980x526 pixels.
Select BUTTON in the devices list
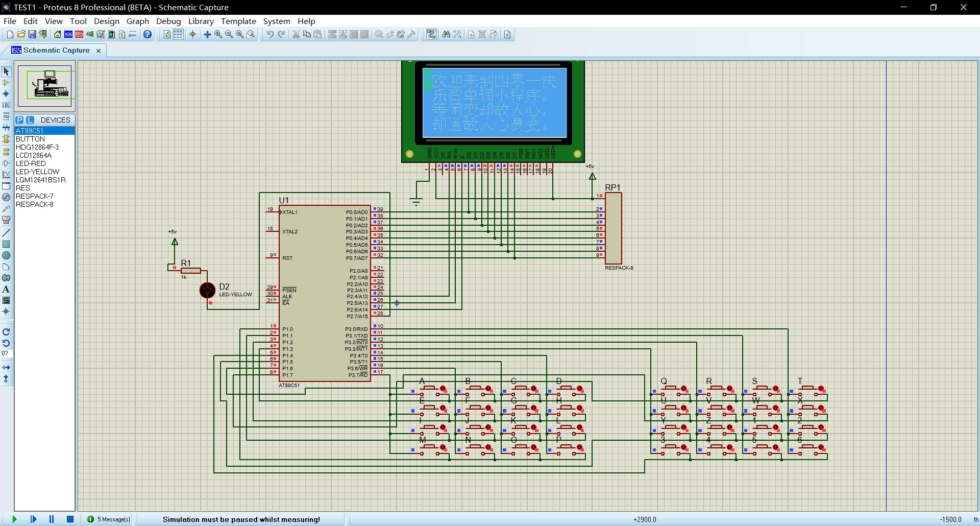click(x=44, y=139)
